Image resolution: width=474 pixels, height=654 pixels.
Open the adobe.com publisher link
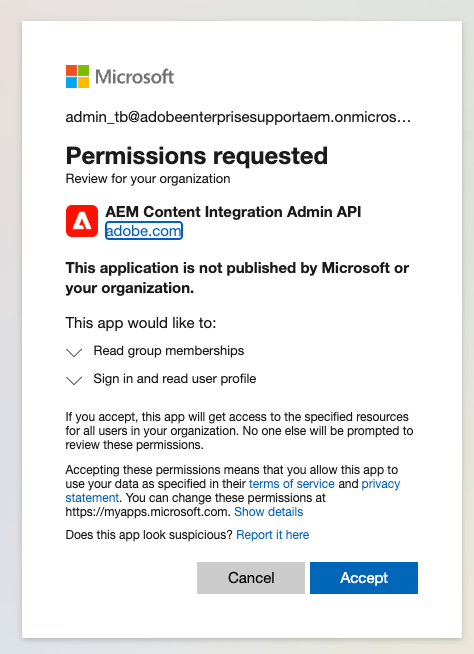pyautogui.click(x=144, y=231)
